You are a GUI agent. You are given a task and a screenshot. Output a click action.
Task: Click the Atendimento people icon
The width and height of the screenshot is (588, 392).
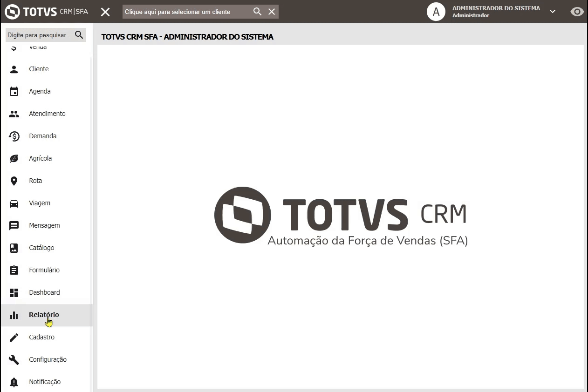pos(14,114)
